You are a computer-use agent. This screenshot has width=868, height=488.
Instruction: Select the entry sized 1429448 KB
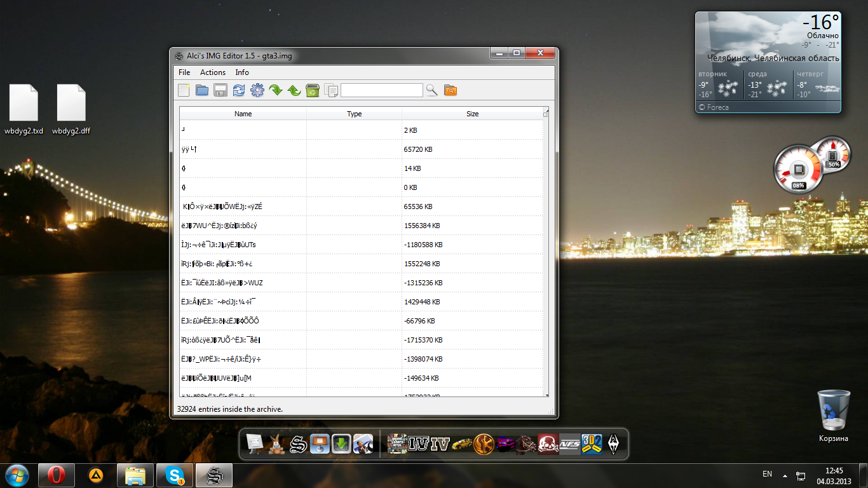pyautogui.click(x=361, y=302)
